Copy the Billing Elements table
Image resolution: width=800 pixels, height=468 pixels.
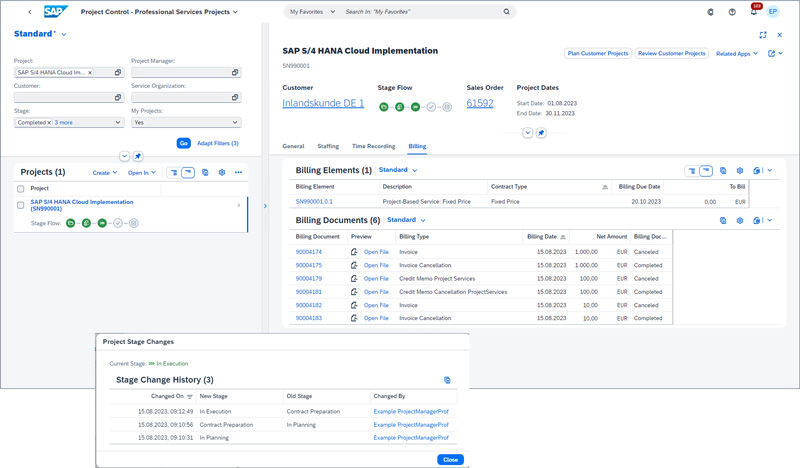point(723,170)
